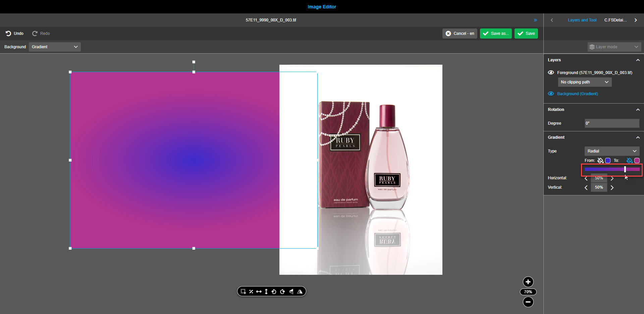Flip the image vertically
The image size is (644, 314).
point(291,291)
